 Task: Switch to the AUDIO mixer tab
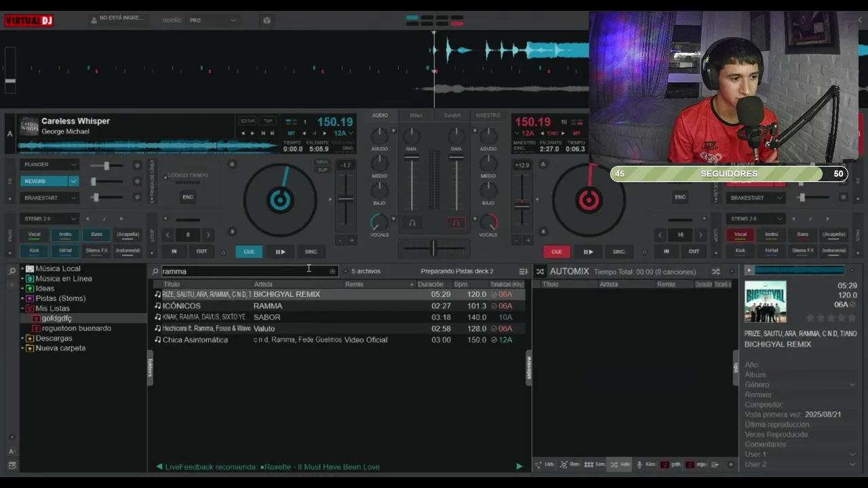point(380,115)
